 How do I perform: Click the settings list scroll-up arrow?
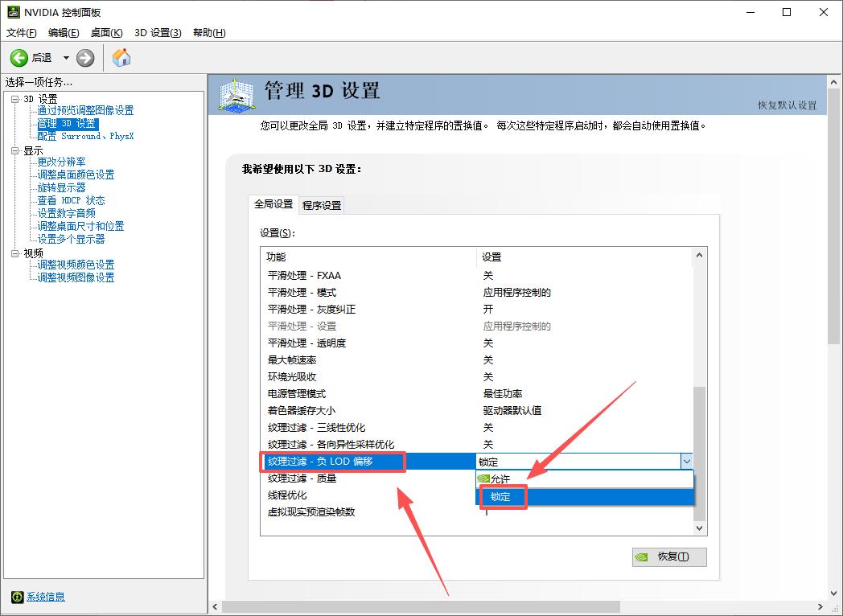[x=700, y=255]
